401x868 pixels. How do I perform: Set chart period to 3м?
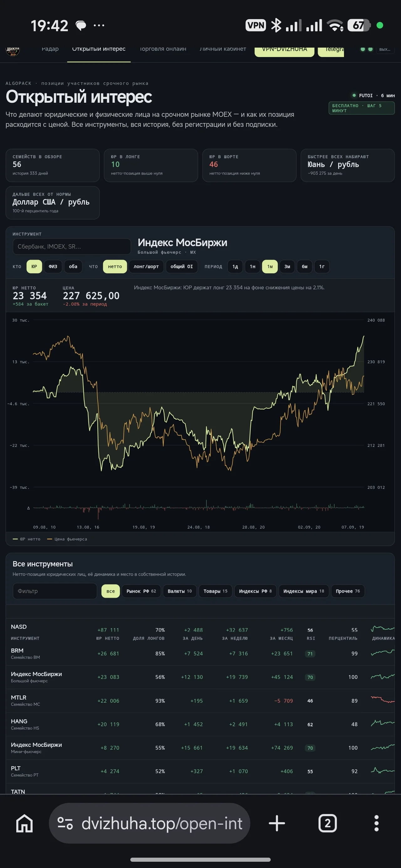click(x=287, y=266)
